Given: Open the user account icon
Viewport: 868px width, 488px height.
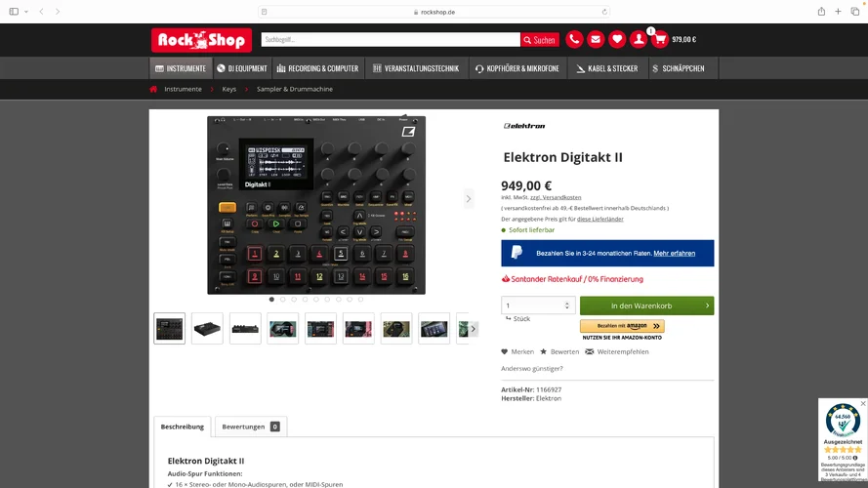Looking at the screenshot, I should pos(639,40).
